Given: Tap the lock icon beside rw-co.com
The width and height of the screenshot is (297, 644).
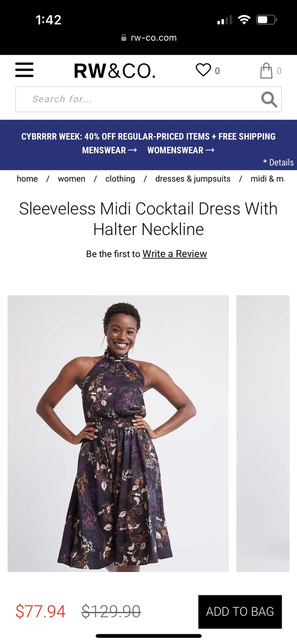Looking at the screenshot, I should coord(124,38).
